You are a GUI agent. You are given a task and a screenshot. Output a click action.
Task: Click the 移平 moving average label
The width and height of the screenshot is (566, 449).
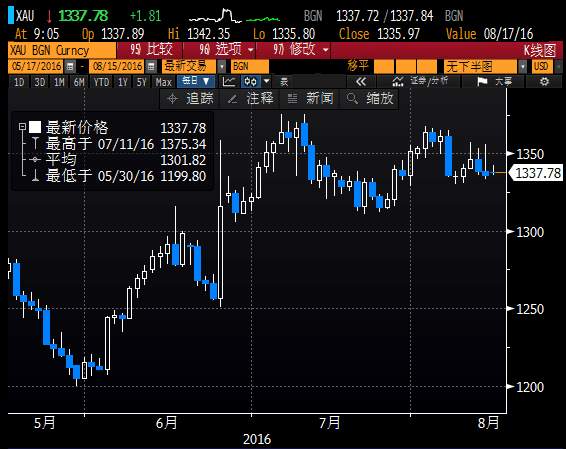coord(358,66)
